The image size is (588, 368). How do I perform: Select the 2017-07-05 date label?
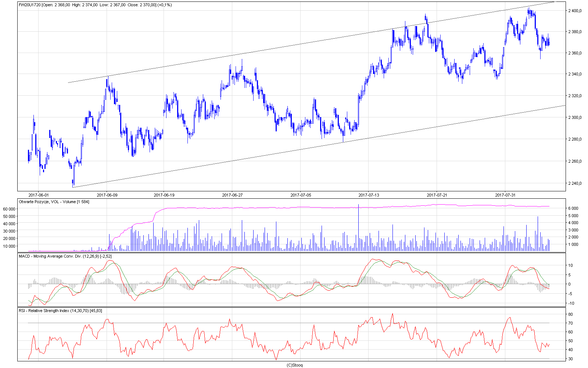click(301, 195)
